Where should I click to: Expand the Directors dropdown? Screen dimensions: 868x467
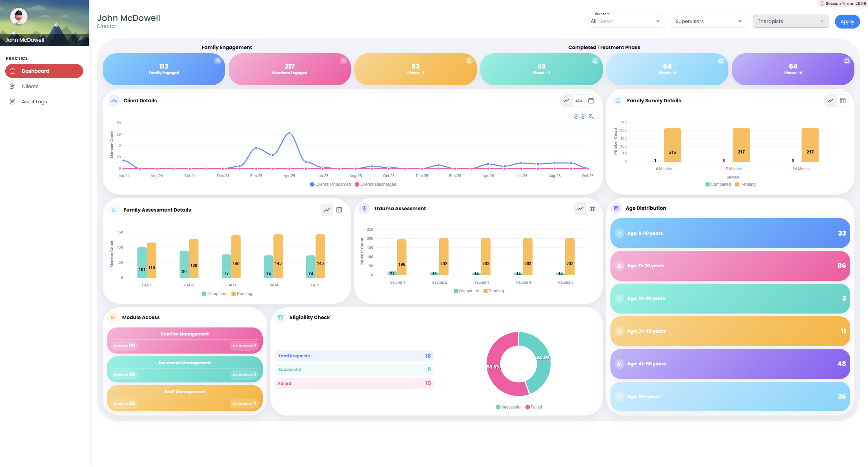tap(626, 21)
